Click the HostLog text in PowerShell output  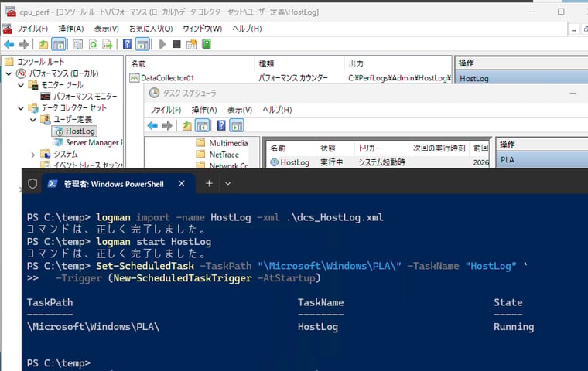pos(318,327)
